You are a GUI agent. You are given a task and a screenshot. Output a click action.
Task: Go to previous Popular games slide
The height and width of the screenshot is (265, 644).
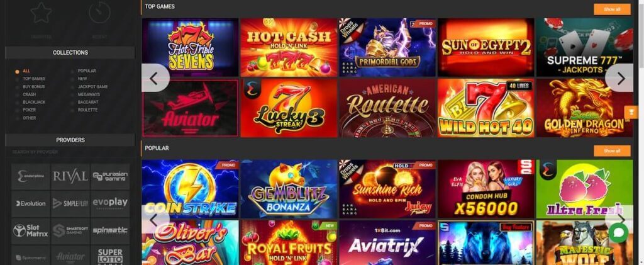[155, 219]
